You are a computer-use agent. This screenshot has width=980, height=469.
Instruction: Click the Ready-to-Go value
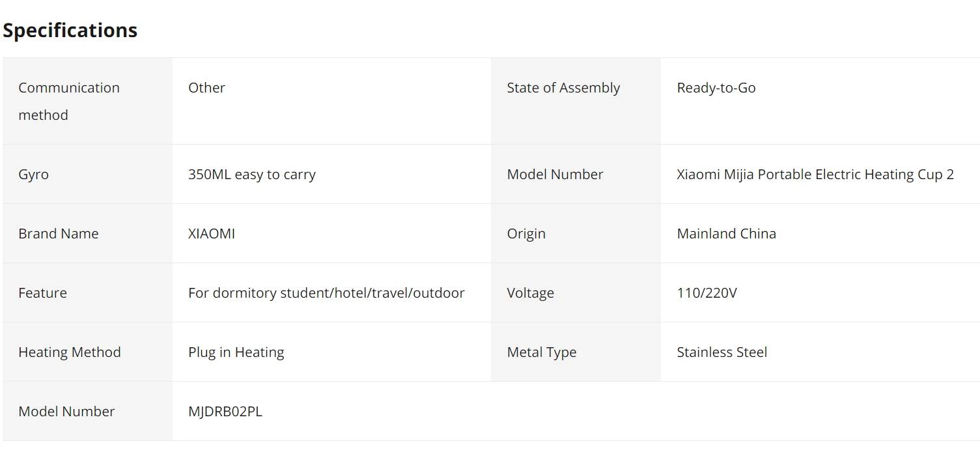click(x=716, y=88)
